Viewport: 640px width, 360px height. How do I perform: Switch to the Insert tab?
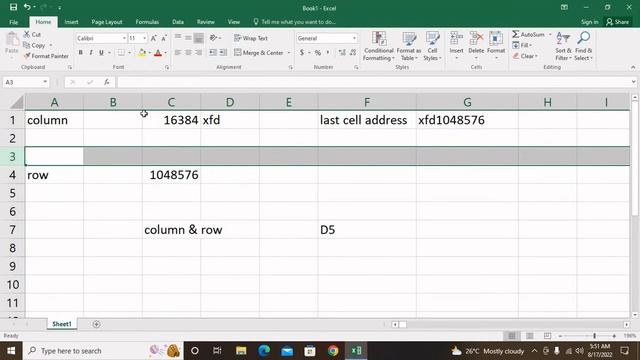[71, 22]
